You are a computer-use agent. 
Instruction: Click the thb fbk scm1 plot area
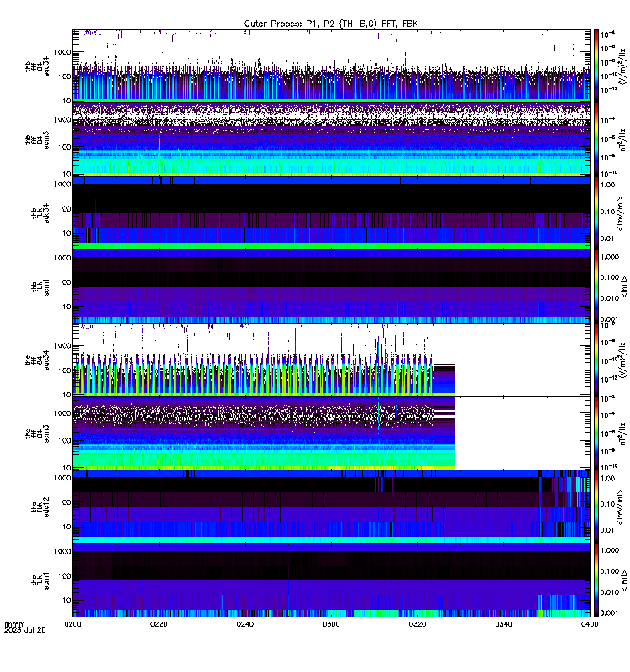tap(331, 286)
